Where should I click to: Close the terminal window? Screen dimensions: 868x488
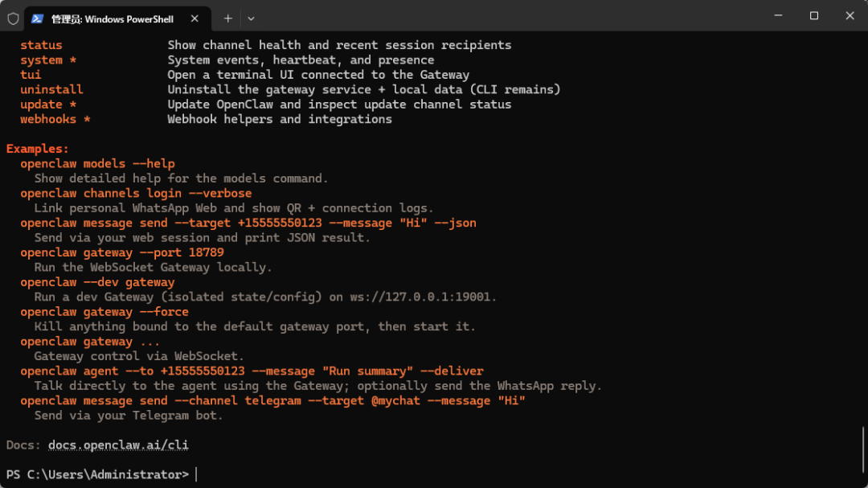[850, 15]
